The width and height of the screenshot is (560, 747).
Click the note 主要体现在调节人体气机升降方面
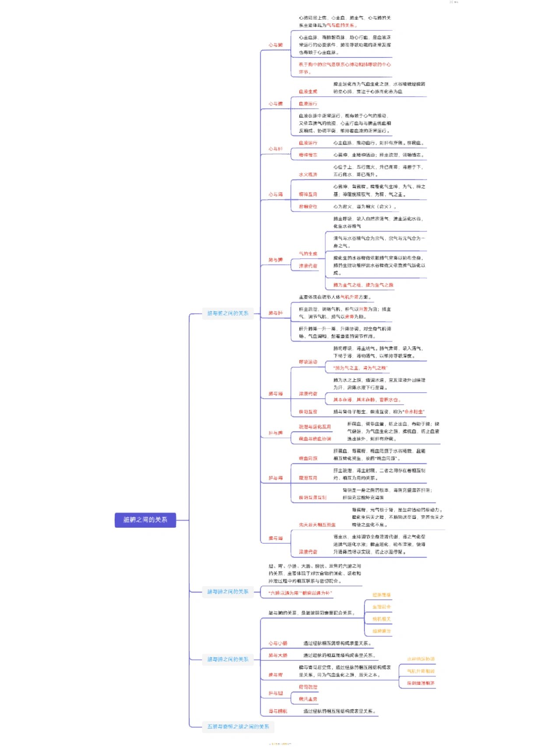pos(335,297)
